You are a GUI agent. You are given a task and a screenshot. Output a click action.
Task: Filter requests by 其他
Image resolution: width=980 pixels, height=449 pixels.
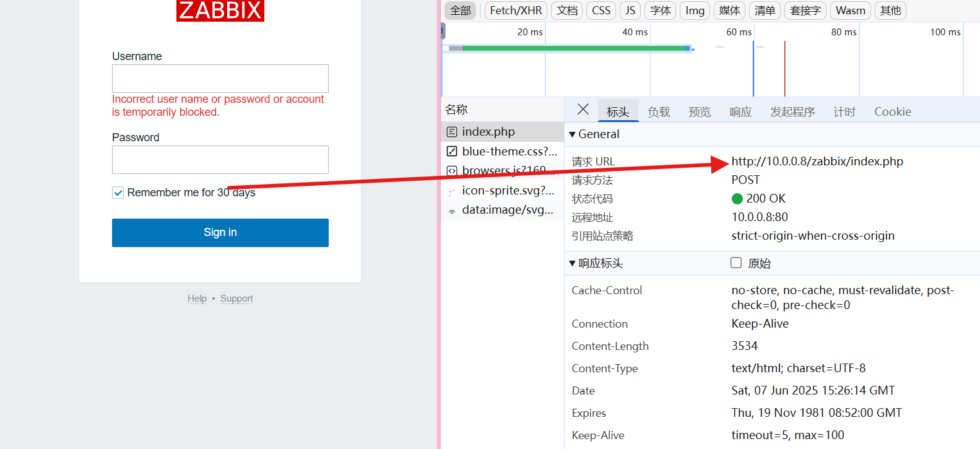click(891, 11)
